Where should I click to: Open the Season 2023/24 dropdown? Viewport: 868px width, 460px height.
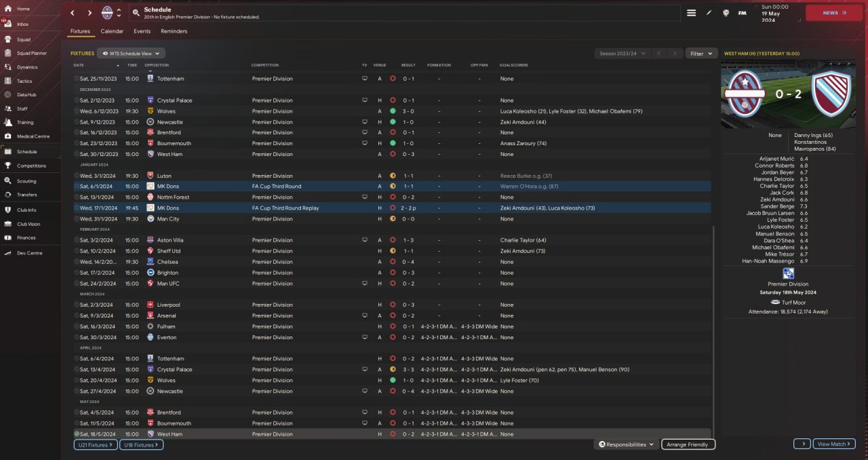pyautogui.click(x=622, y=53)
